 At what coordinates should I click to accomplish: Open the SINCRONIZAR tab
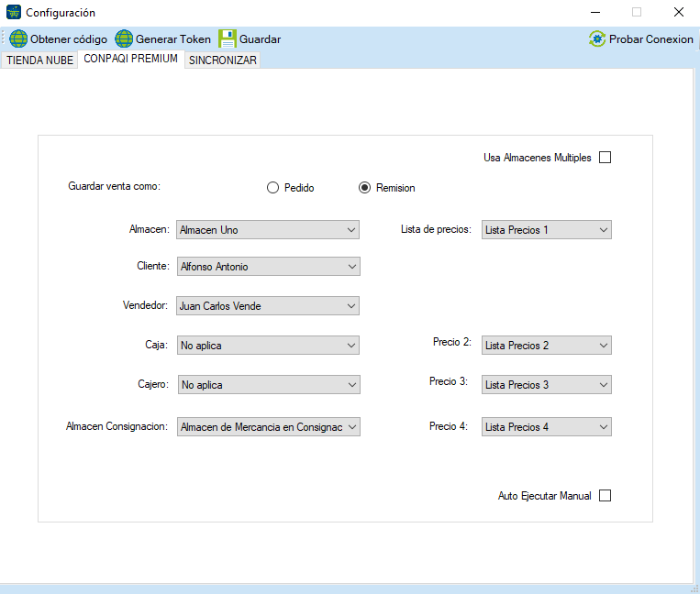222,60
